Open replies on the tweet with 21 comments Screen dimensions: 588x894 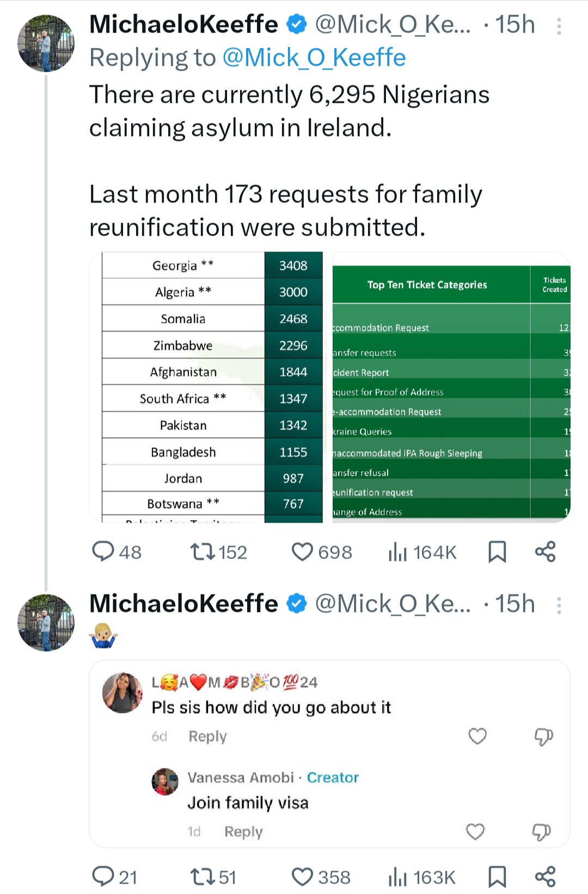coord(103,877)
